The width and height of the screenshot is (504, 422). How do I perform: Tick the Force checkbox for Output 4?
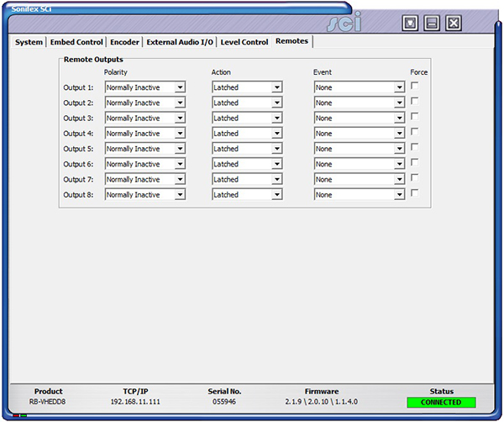[414, 132]
